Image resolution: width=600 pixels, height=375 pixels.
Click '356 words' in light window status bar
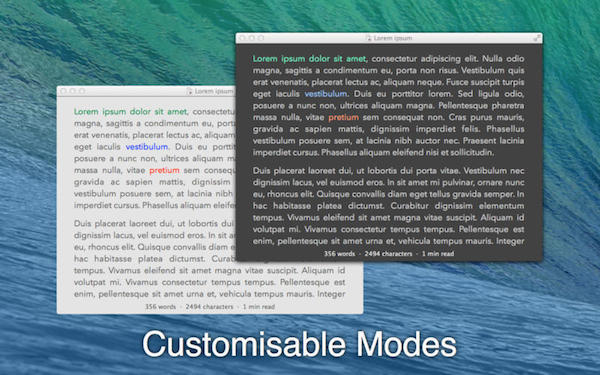160,307
